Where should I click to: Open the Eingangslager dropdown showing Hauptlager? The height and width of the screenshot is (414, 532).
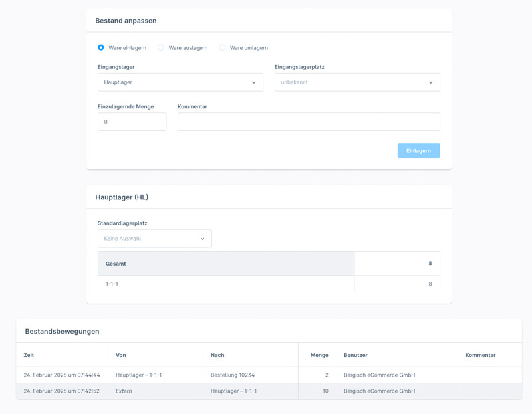[x=180, y=82]
